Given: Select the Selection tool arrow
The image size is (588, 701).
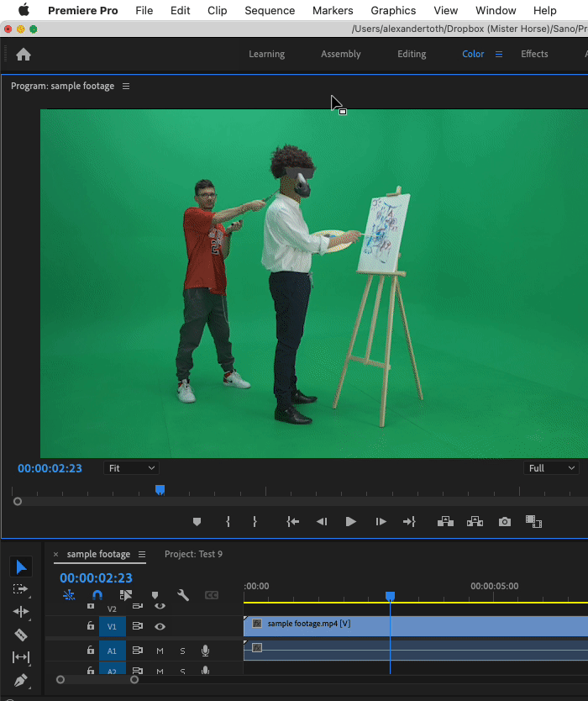Looking at the screenshot, I should coord(21,567).
